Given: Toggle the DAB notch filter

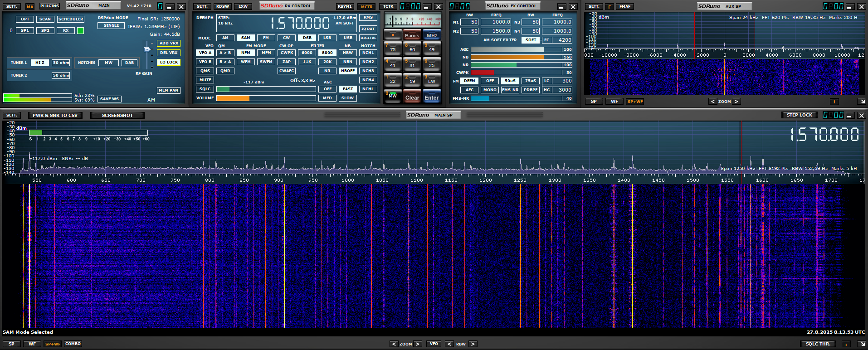Looking at the screenshot, I should [130, 63].
